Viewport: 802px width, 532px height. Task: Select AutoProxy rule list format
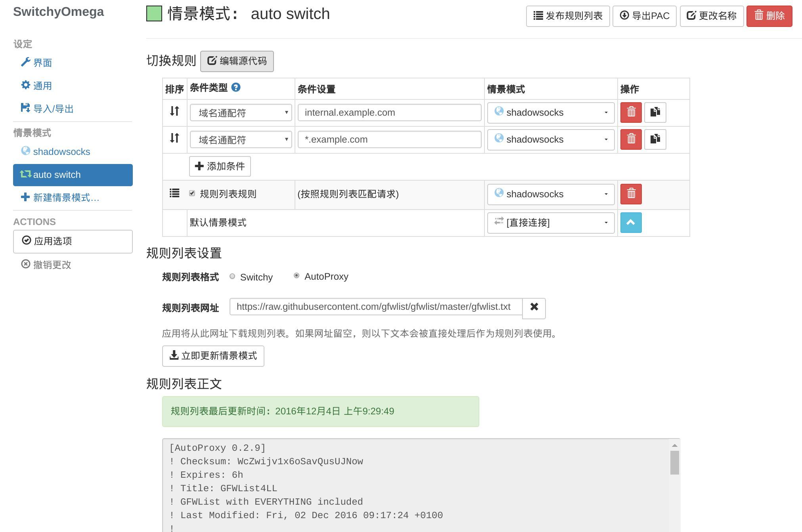coord(297,276)
